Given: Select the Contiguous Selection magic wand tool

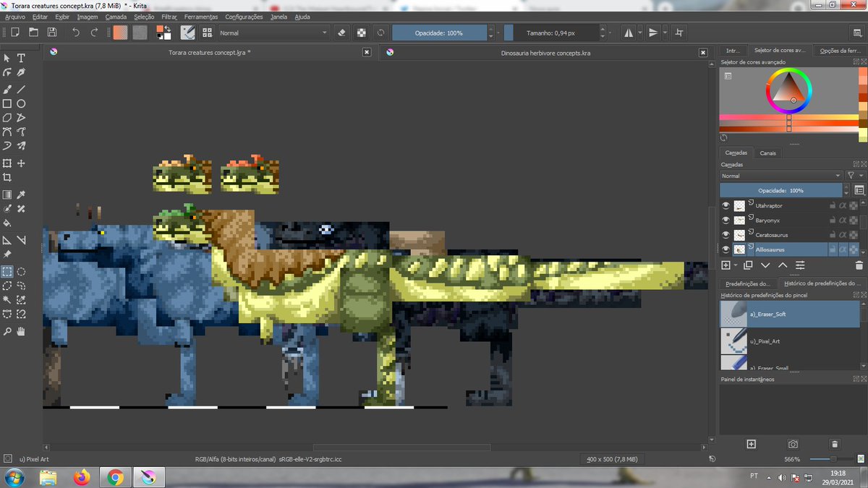Looking at the screenshot, I should click(7, 299).
